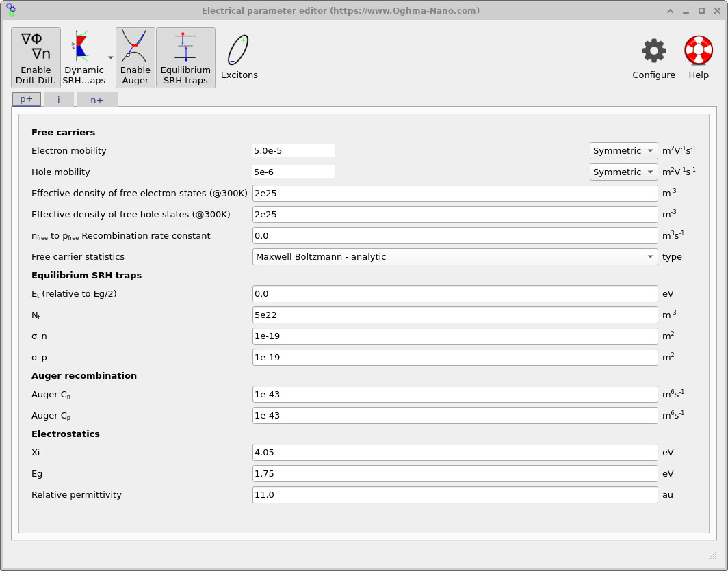The image size is (728, 571).
Task: Expand the Dynamic SRH traps options arrow
Action: point(110,57)
